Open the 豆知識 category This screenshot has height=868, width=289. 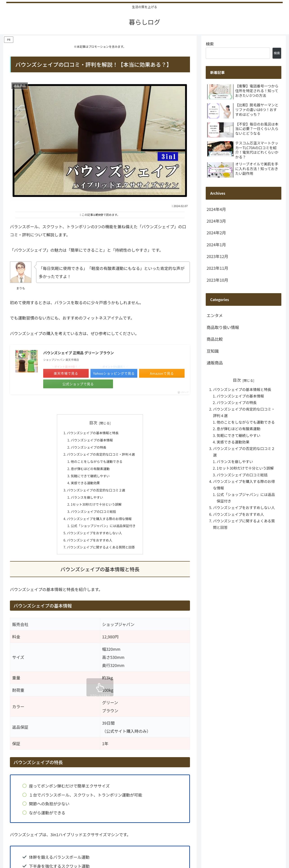[x=213, y=351]
